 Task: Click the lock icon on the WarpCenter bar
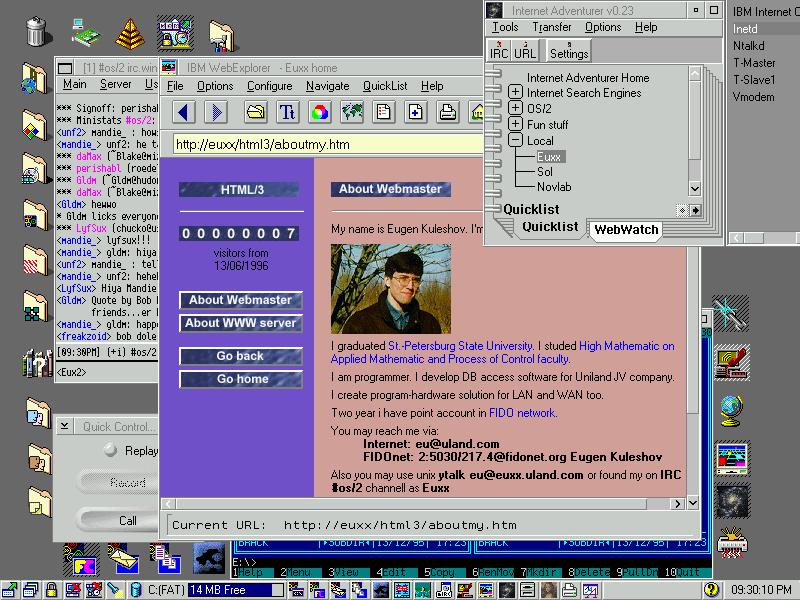pyautogui.click(x=51, y=590)
